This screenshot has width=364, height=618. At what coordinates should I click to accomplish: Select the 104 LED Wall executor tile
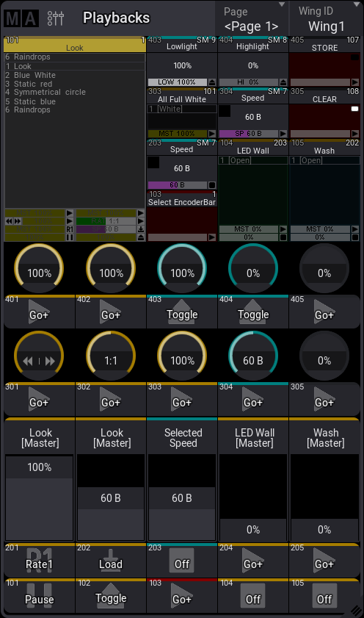click(x=253, y=190)
